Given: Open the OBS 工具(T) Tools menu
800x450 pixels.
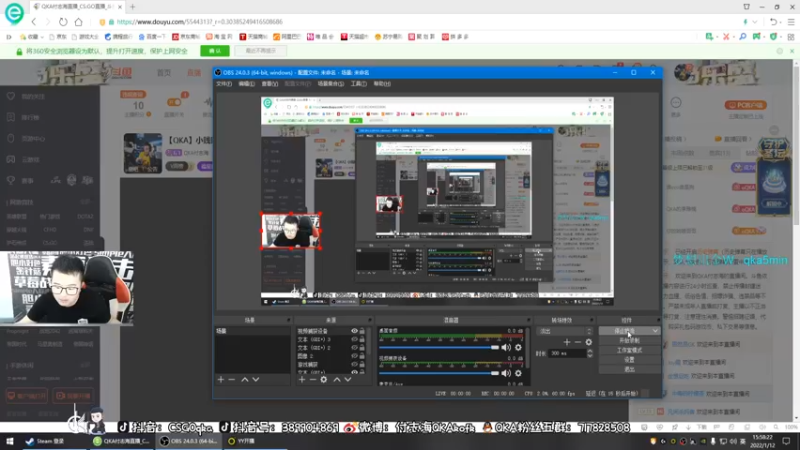Looking at the screenshot, I should (x=359, y=84).
